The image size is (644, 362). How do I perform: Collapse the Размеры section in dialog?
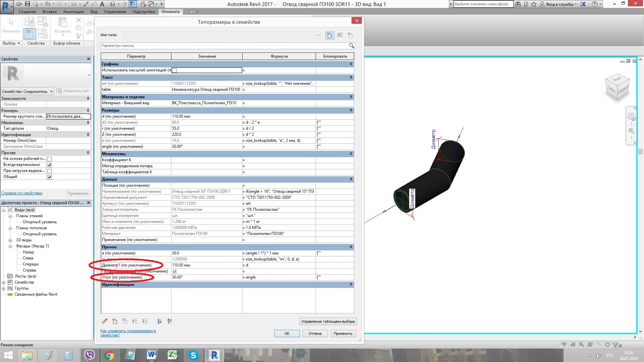(351, 110)
